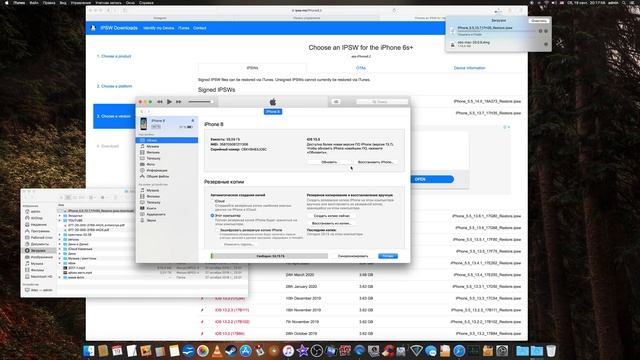Open Программы in Finder sidebar
Viewport: 640px width, 360px height.
[38, 231]
